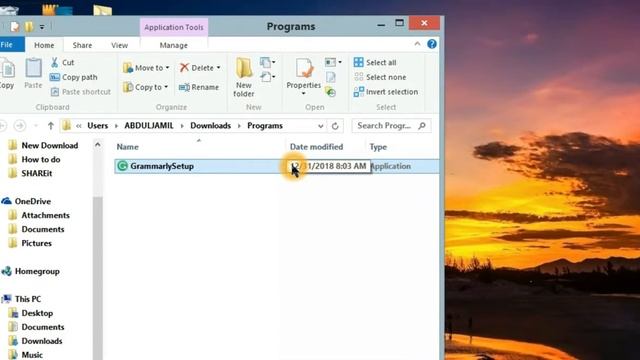Viewport: 640px width, 360px height.
Task: Go up one folder level
Action: 51,126
